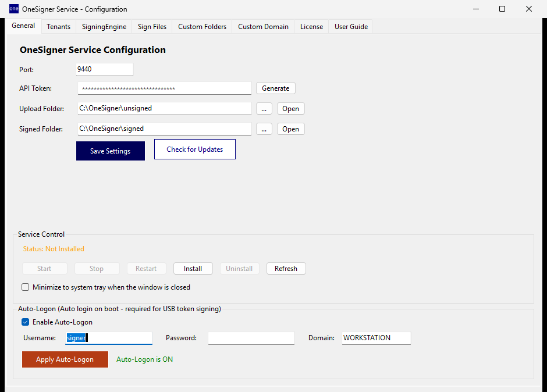Open the Signed Folder location
The height and width of the screenshot is (392, 547).
pos(290,129)
